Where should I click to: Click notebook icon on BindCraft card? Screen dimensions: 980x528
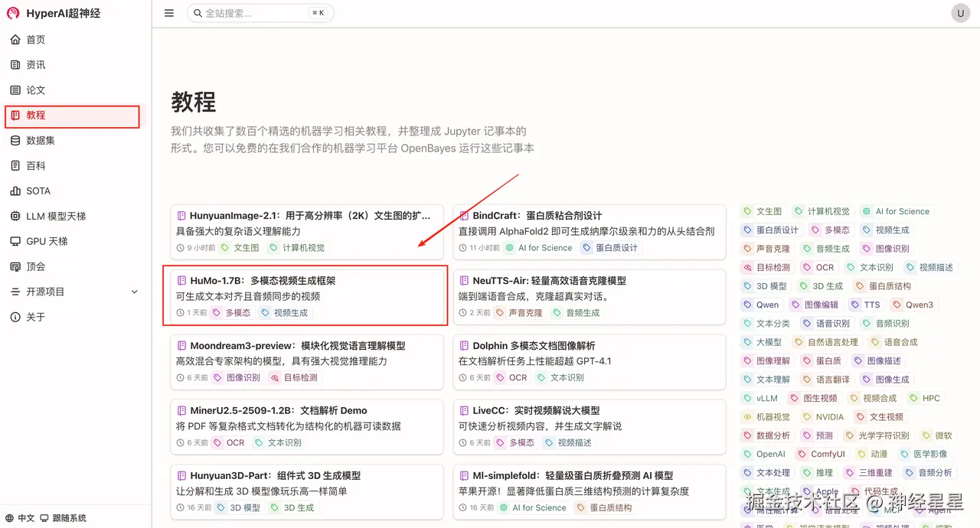click(x=464, y=216)
